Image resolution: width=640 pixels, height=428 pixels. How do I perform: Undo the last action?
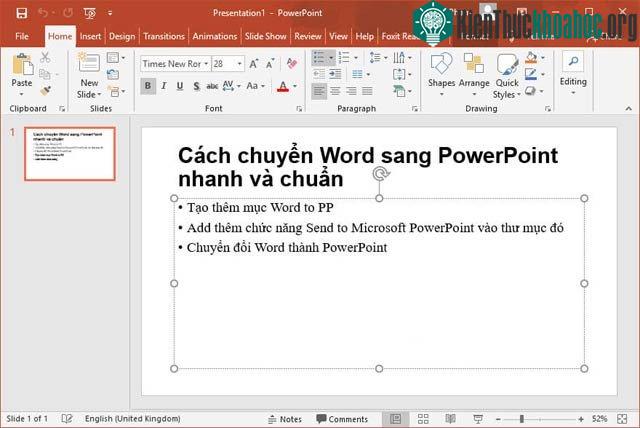click(x=43, y=13)
